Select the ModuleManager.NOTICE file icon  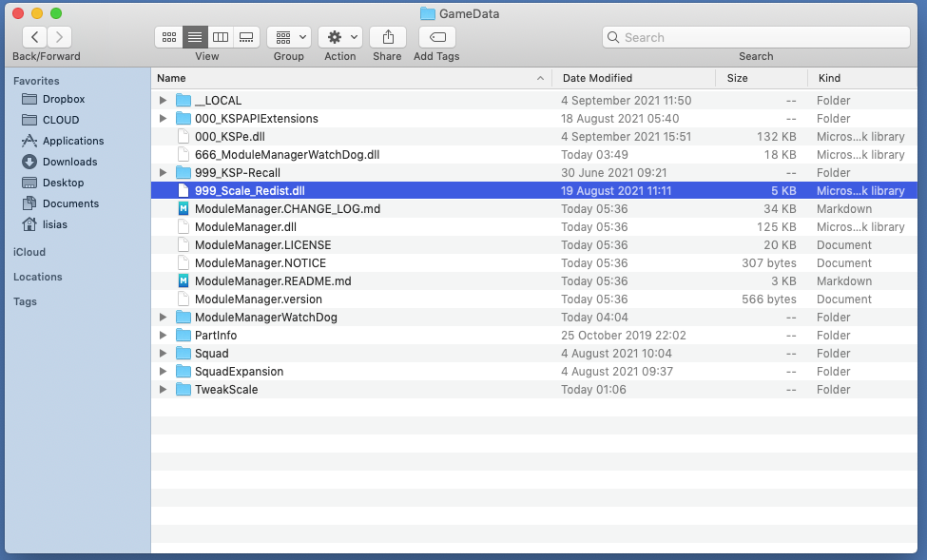[x=183, y=262]
